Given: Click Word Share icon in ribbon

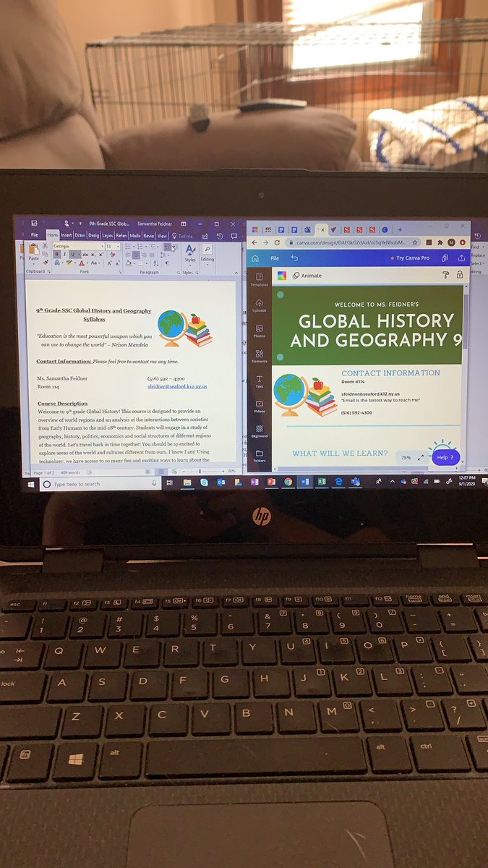Looking at the screenshot, I should [205, 236].
